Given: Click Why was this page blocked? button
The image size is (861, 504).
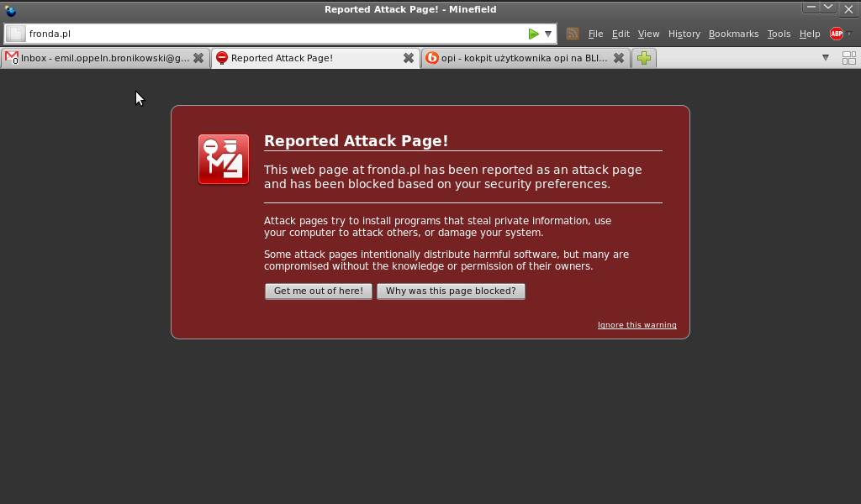Looking at the screenshot, I should pyautogui.click(x=451, y=291).
